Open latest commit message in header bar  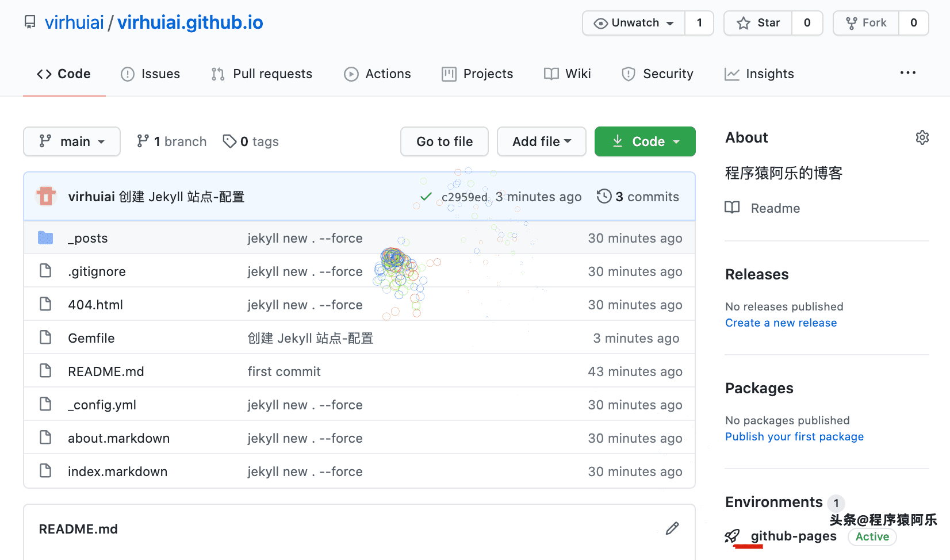[182, 197]
